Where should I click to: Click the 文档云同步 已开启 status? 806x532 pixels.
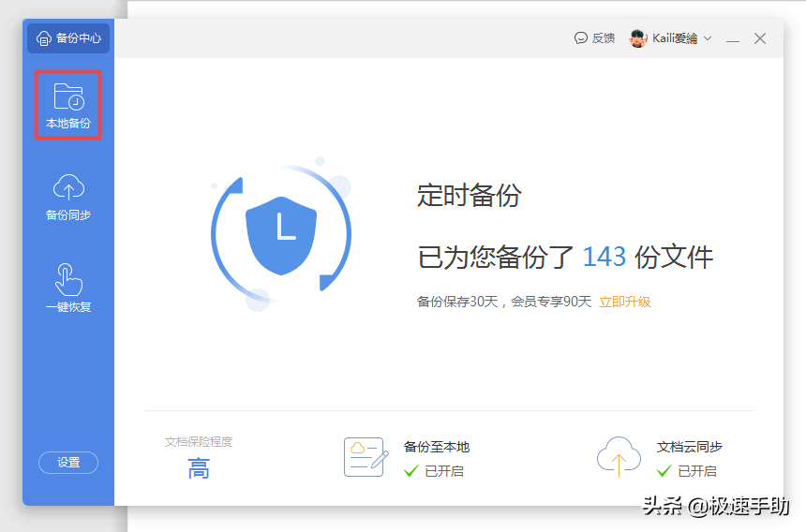click(x=687, y=471)
